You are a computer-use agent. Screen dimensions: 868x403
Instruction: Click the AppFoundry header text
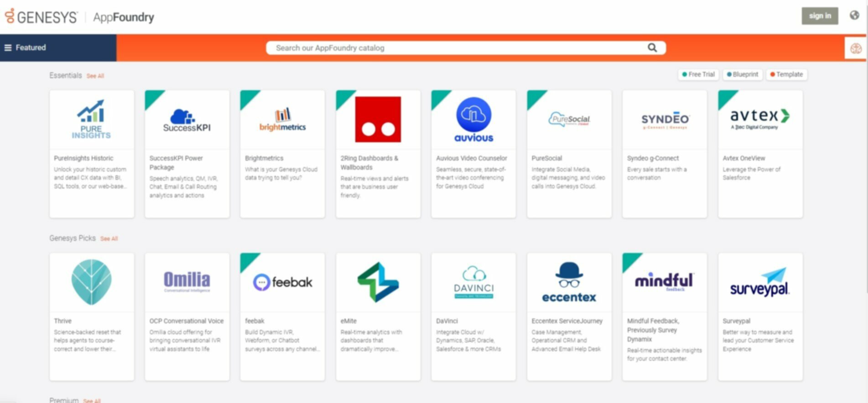click(124, 17)
